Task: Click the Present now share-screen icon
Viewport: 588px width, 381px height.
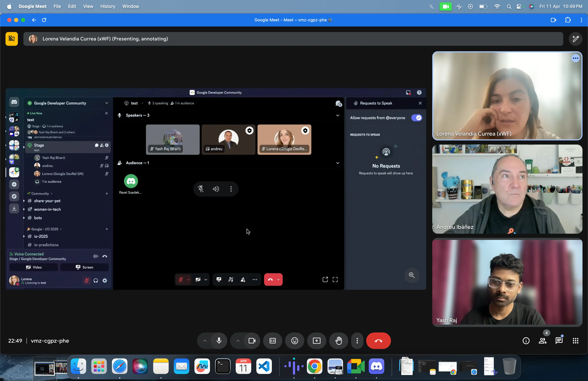Action: coord(317,341)
